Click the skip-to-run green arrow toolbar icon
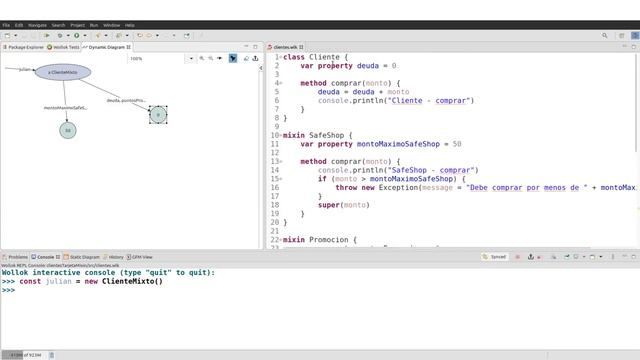Image resolution: width=640 pixels, height=360 pixels. pyautogui.click(x=47, y=36)
